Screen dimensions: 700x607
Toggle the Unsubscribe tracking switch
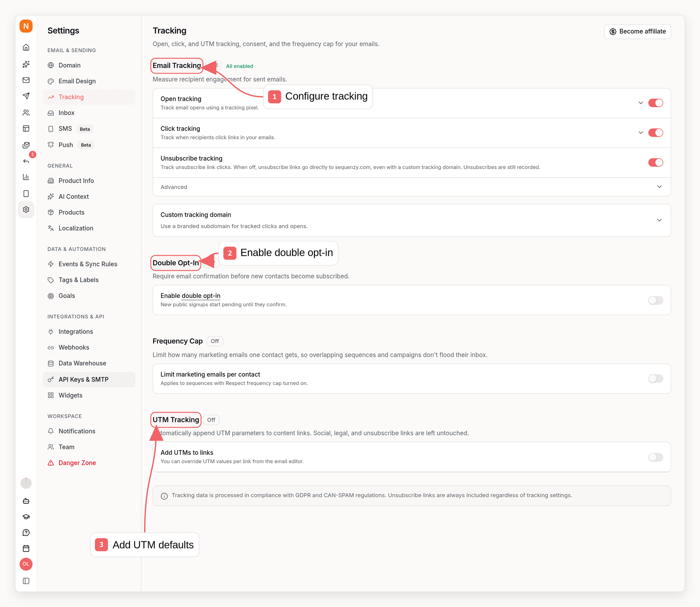656,162
